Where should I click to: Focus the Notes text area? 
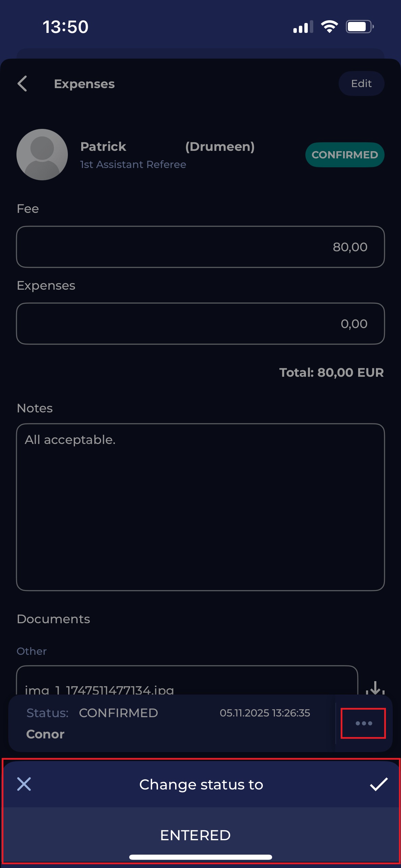(x=200, y=507)
